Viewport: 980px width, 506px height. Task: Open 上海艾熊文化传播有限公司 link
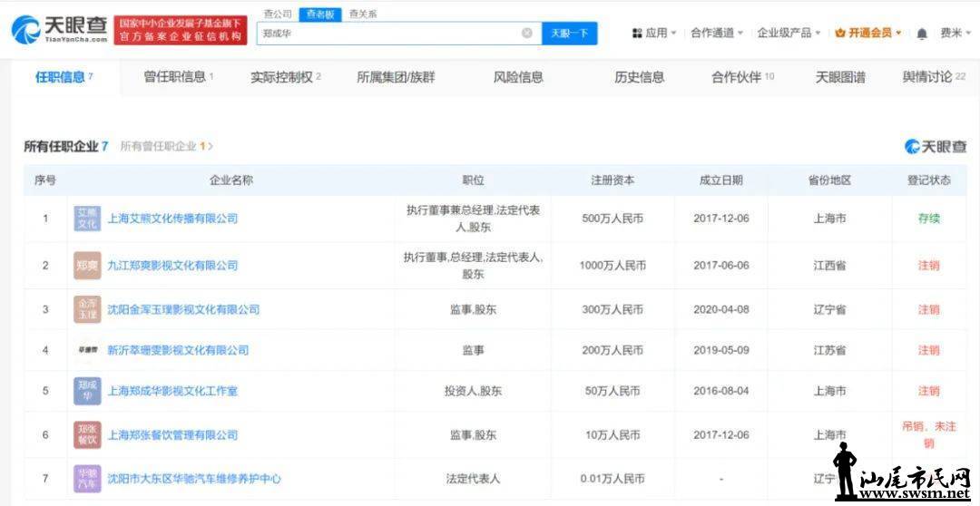click(x=172, y=219)
